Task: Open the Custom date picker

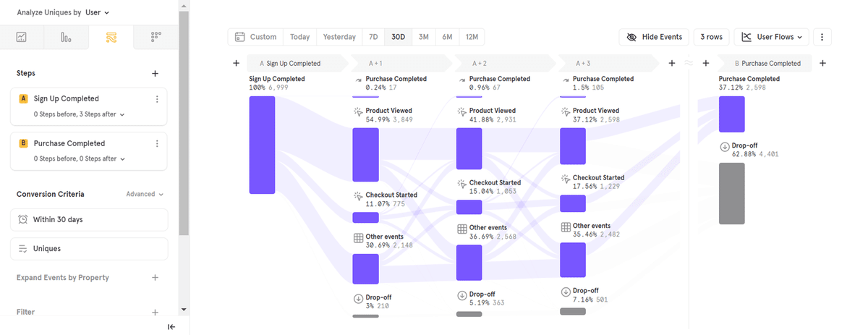Action: click(256, 37)
